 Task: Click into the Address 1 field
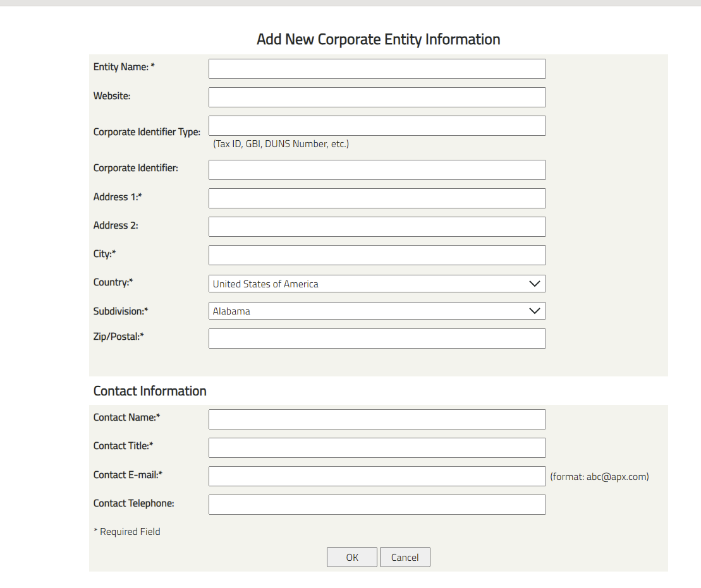(x=377, y=198)
